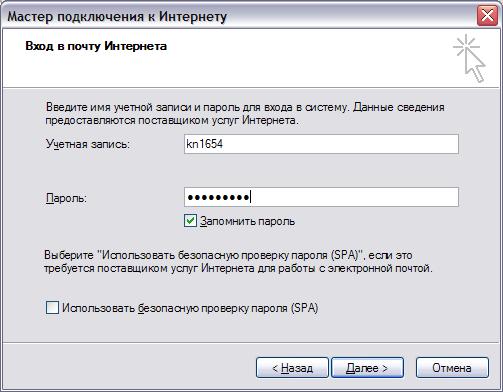This screenshot has height=392, width=503.
Task: Click the SPA explanation paragraph starting with Выберите
Action: pos(238,262)
